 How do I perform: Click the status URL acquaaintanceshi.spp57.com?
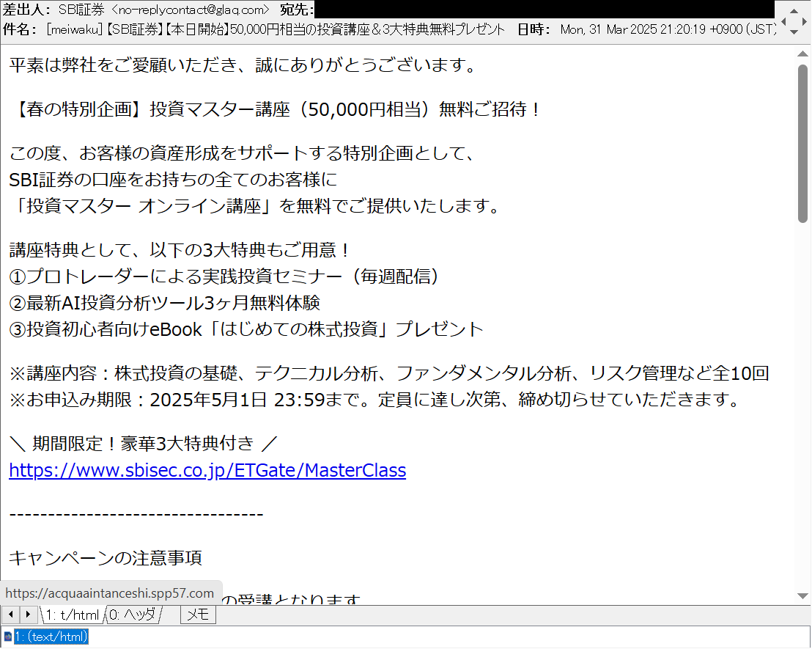(x=110, y=593)
